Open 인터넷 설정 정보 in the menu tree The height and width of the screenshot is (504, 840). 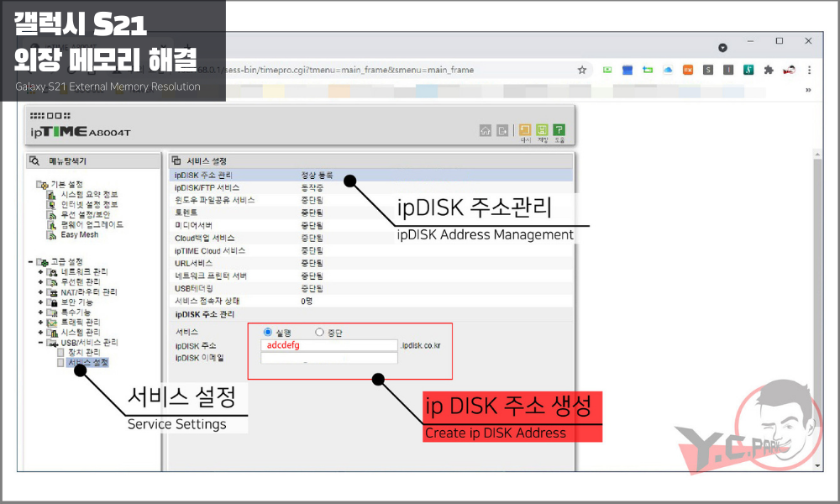coord(89,205)
